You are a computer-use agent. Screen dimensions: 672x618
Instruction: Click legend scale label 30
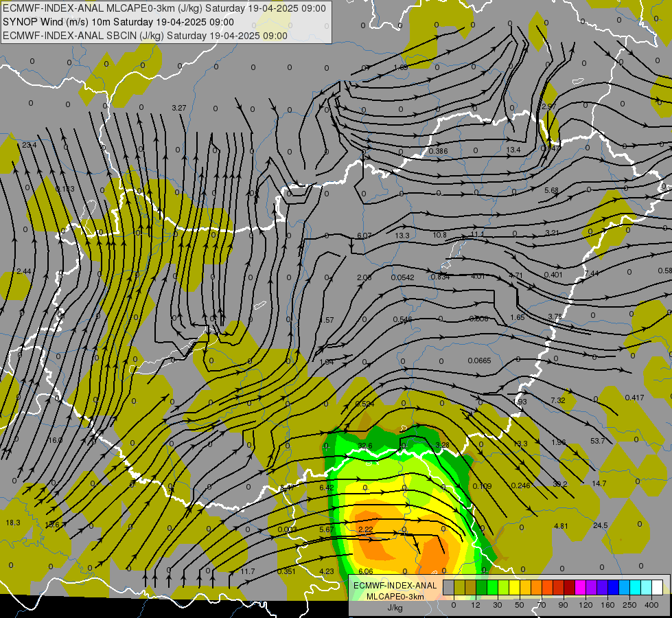point(498,605)
